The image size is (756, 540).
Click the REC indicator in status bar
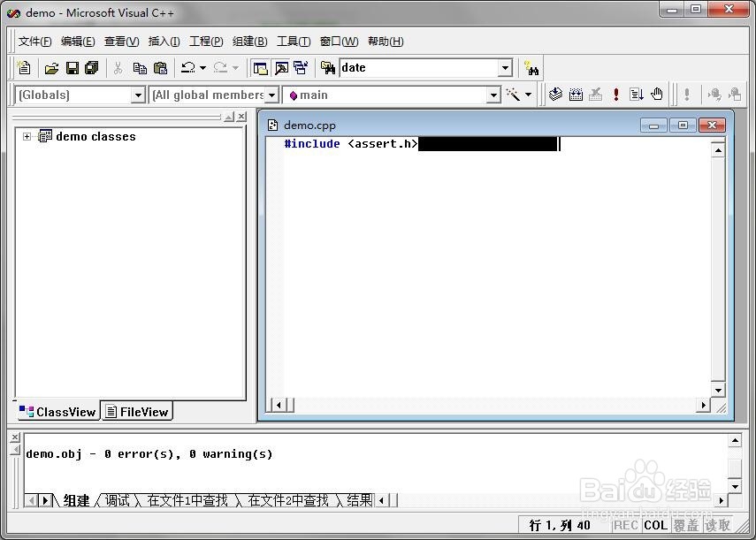click(x=625, y=525)
